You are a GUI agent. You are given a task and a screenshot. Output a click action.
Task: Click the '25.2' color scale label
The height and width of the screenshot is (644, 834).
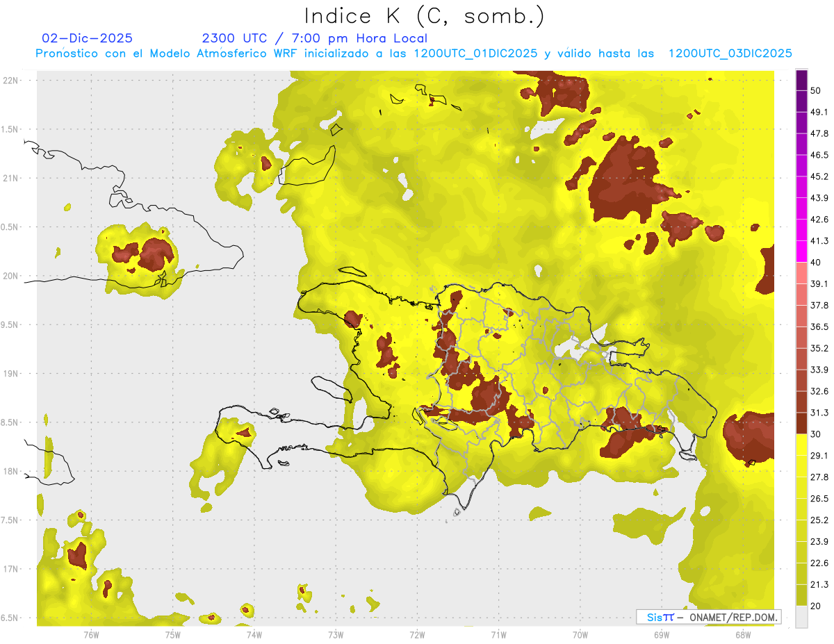[x=819, y=520]
